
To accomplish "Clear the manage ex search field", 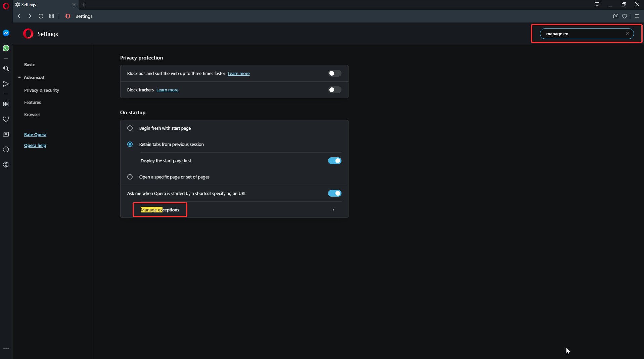I will click(x=627, y=33).
